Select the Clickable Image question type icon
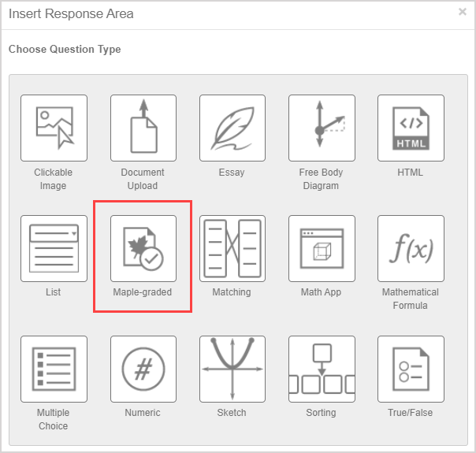The image size is (476, 453). 54,128
